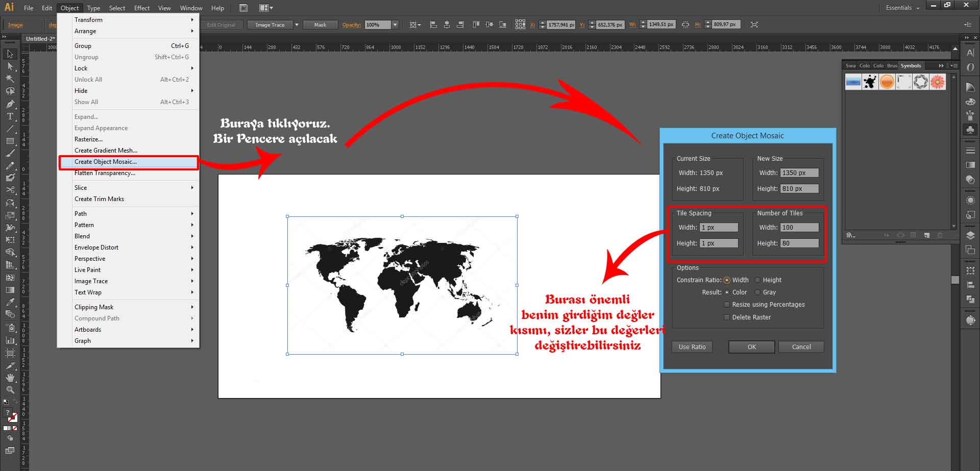The image size is (980, 471).
Task: Open the Effect menu
Action: point(141,8)
